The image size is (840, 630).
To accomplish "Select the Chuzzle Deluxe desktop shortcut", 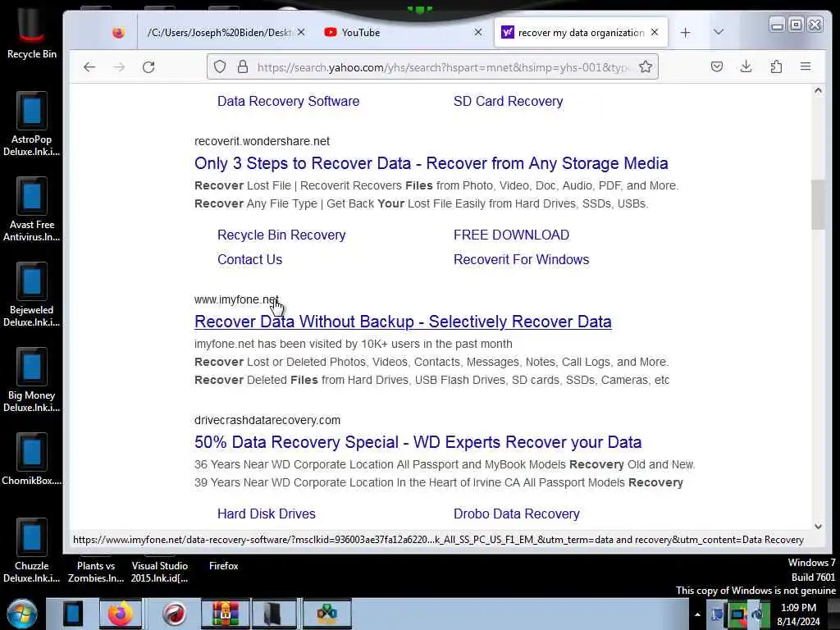I will pyautogui.click(x=32, y=550).
